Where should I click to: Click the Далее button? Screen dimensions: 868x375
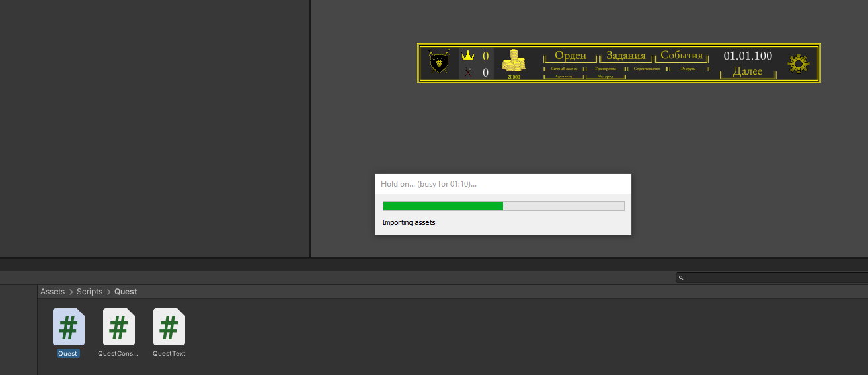point(748,71)
